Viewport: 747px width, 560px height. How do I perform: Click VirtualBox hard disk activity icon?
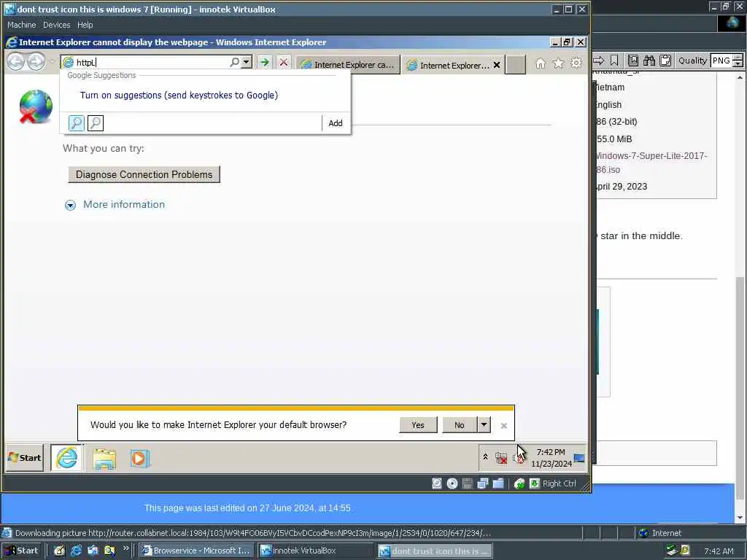point(437,484)
